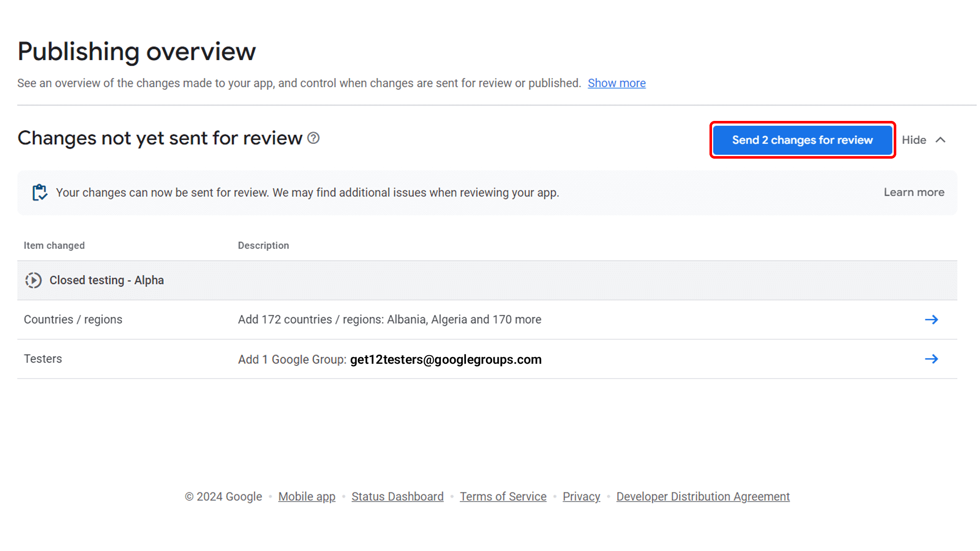
Task: Click Send 2 changes for review
Action: 802,140
